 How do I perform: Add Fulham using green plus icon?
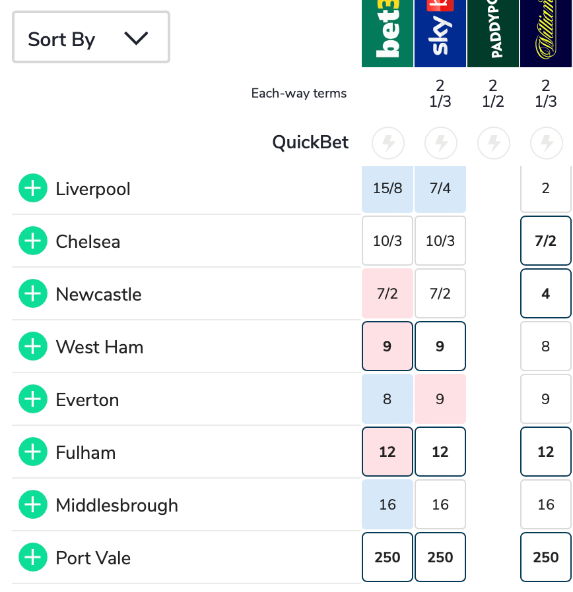click(x=33, y=452)
